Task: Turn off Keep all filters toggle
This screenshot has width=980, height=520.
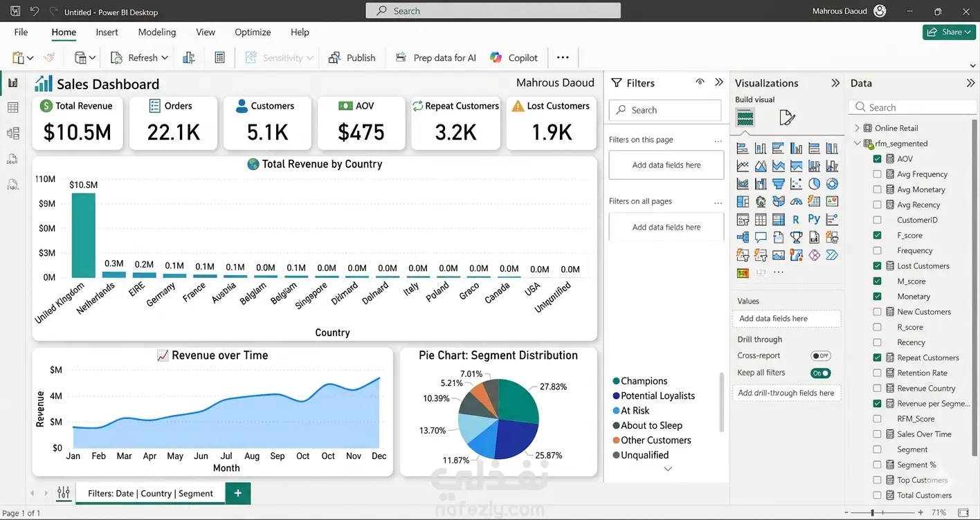Action: 820,373
